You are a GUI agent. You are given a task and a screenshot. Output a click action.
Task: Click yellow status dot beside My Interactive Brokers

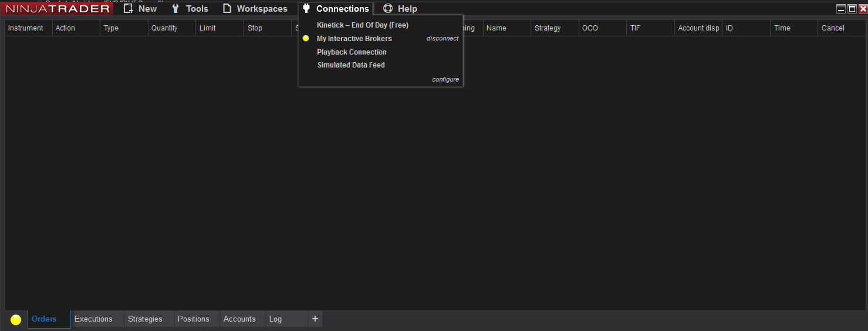pos(306,38)
